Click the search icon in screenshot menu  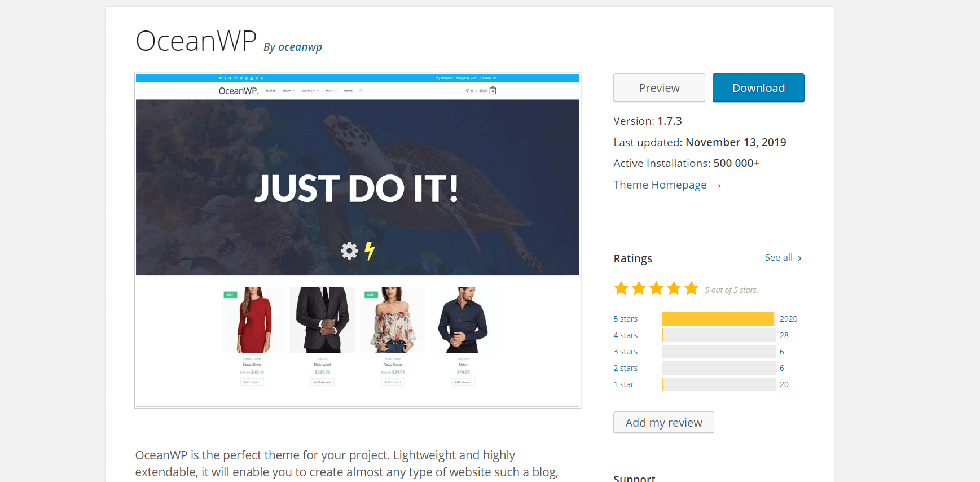coord(361,90)
